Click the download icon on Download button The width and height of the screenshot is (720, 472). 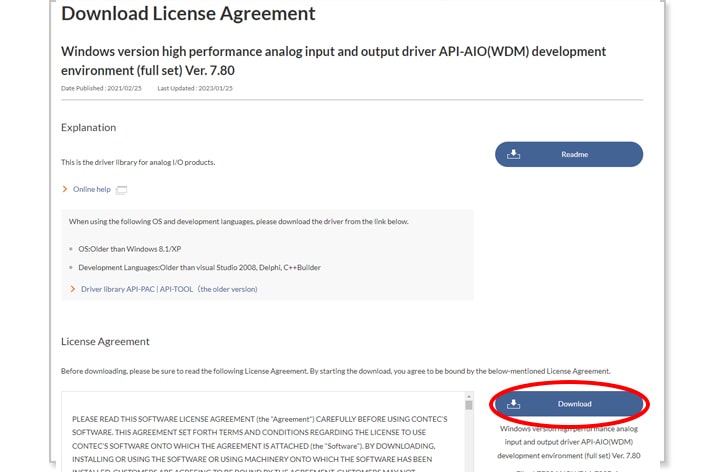tap(514, 404)
